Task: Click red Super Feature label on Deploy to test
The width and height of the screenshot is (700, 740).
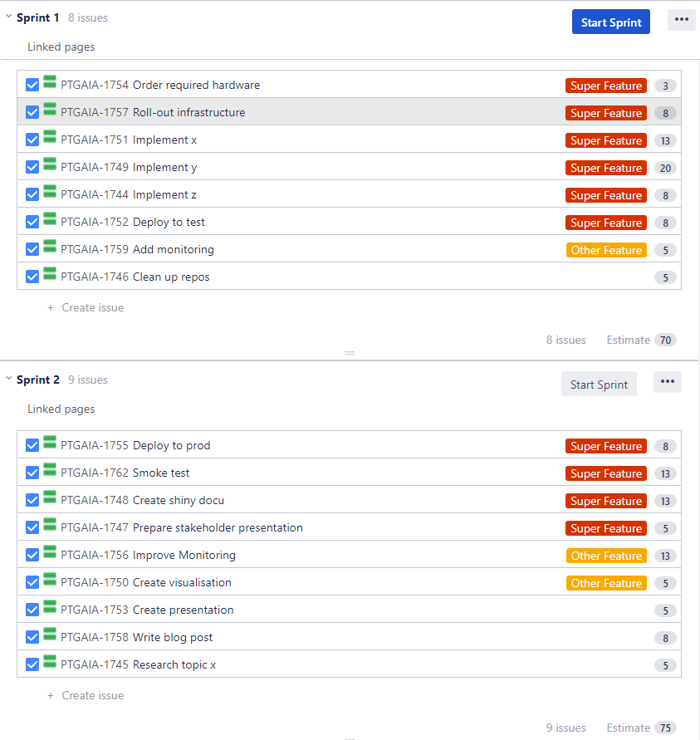Action: pyautogui.click(x=606, y=223)
